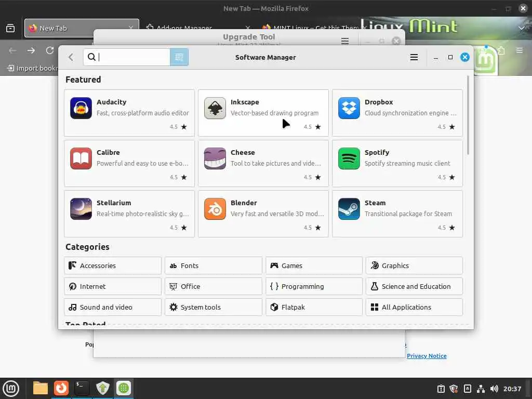This screenshot has height=399, width=532.
Task: Open the update shield tray icon
Action: (x=454, y=389)
